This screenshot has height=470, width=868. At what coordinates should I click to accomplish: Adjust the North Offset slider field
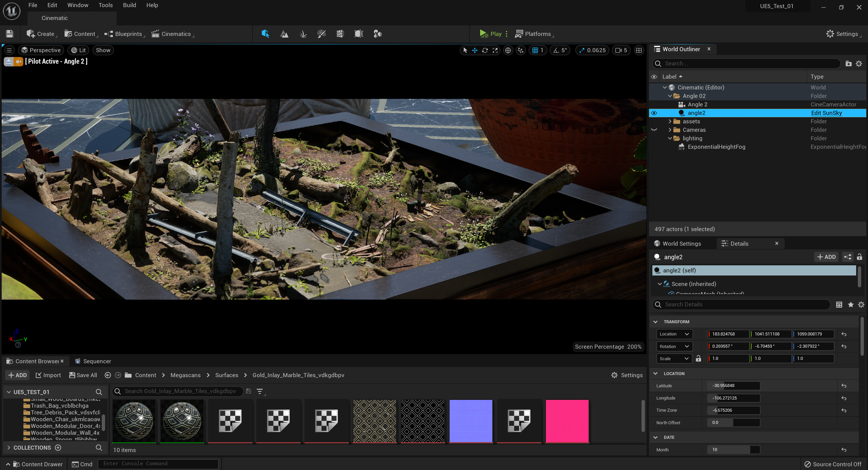point(733,422)
